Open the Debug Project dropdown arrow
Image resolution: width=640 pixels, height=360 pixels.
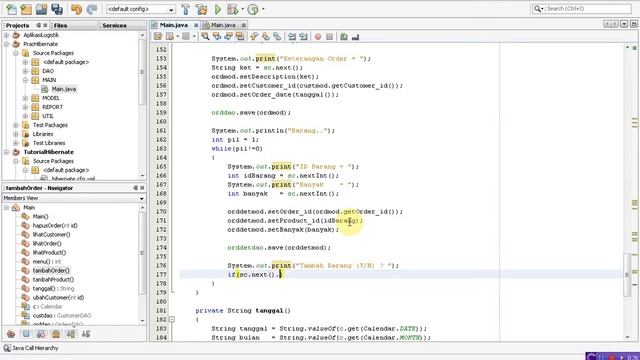tap(243, 9)
